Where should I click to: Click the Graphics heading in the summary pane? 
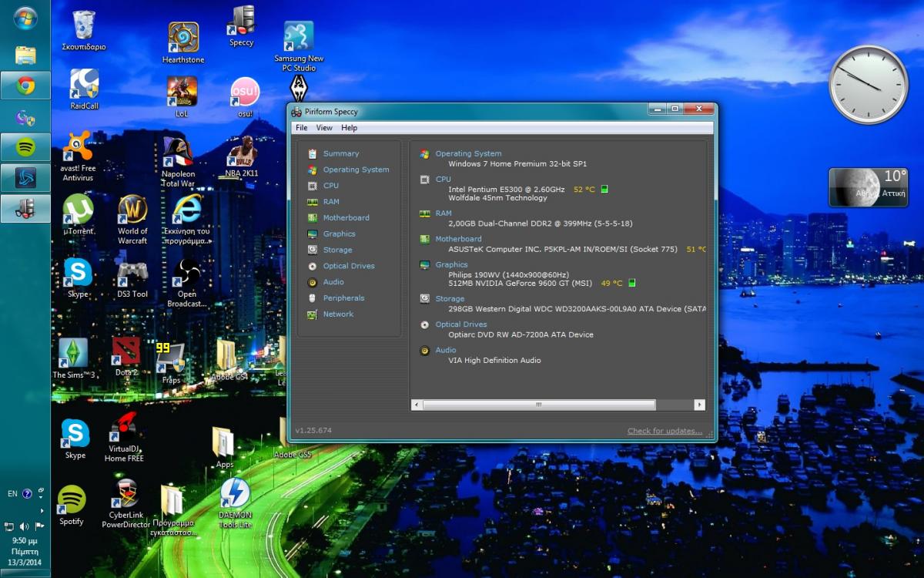coord(451,265)
